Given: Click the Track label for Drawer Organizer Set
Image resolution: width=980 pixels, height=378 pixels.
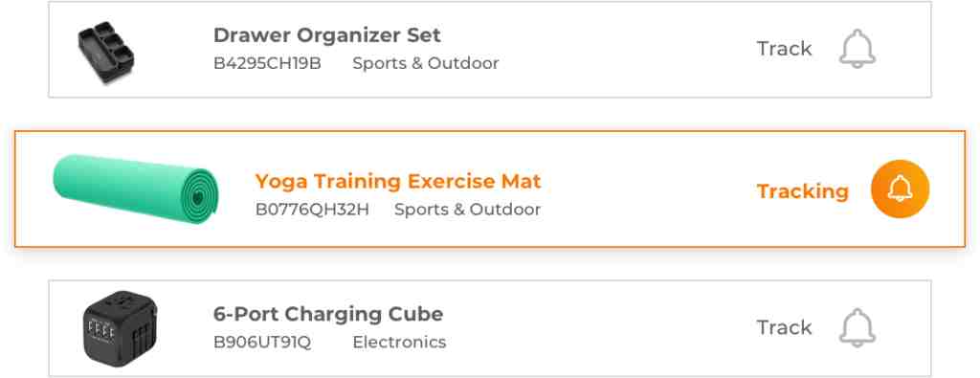Looking at the screenshot, I should point(785,49).
